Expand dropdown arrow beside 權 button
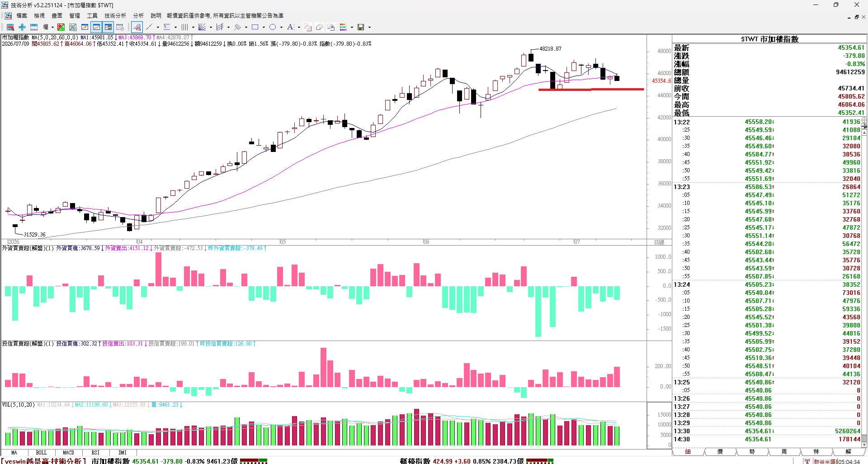 point(52,27)
